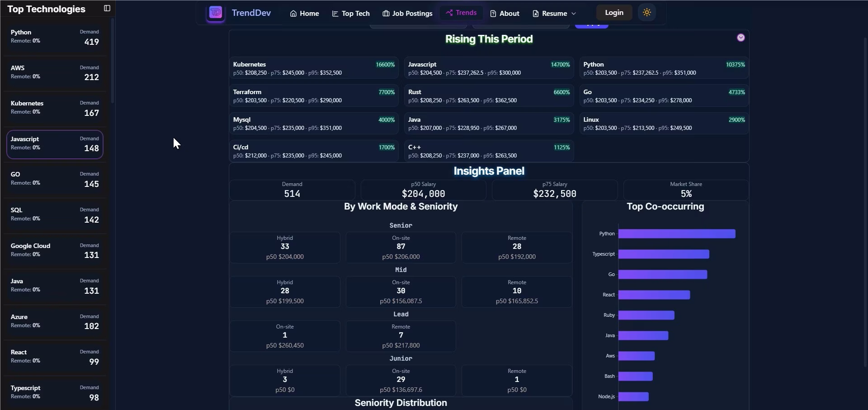This screenshot has width=868, height=410.
Task: Click the Job Postings briefcase icon
Action: click(x=386, y=14)
